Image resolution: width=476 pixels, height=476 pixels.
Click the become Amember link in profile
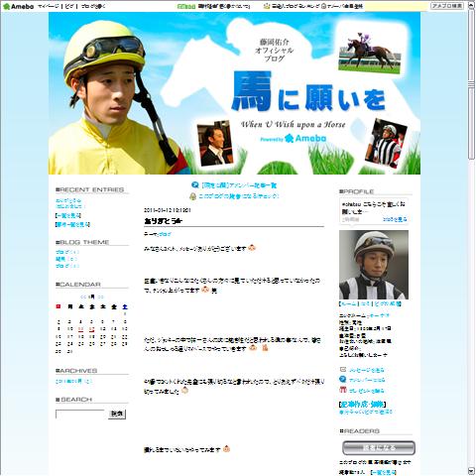pyautogui.click(x=367, y=380)
